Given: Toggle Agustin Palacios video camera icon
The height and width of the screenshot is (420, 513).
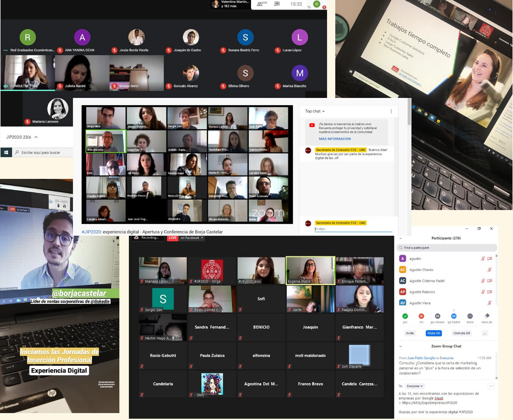Looking at the screenshot, I should tap(490, 292).
